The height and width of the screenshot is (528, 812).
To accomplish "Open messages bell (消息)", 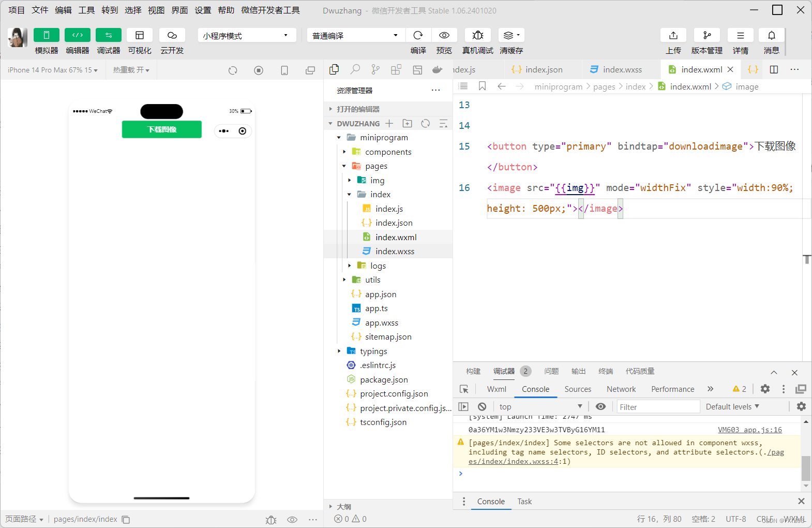I will (x=772, y=35).
